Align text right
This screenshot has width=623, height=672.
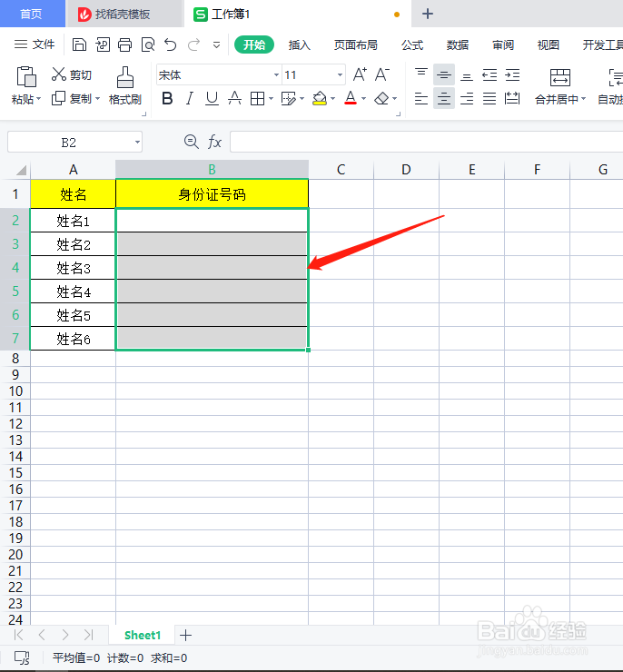(x=467, y=99)
